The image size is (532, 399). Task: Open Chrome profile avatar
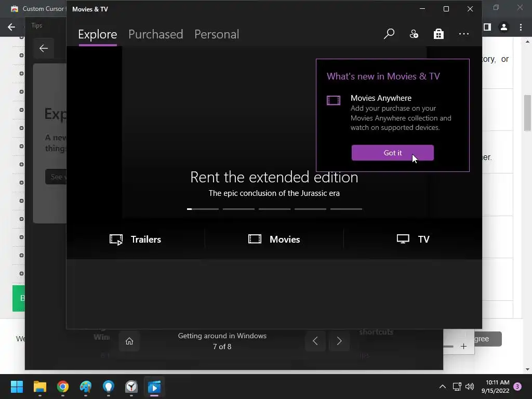pos(504,27)
